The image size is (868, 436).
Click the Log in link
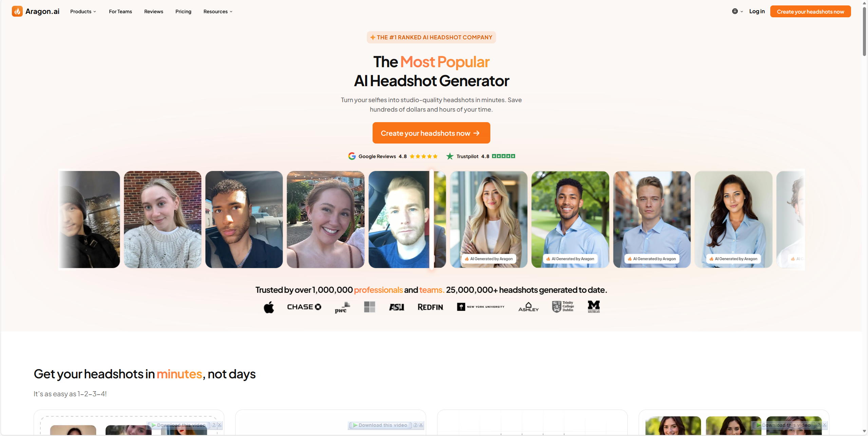coord(757,11)
